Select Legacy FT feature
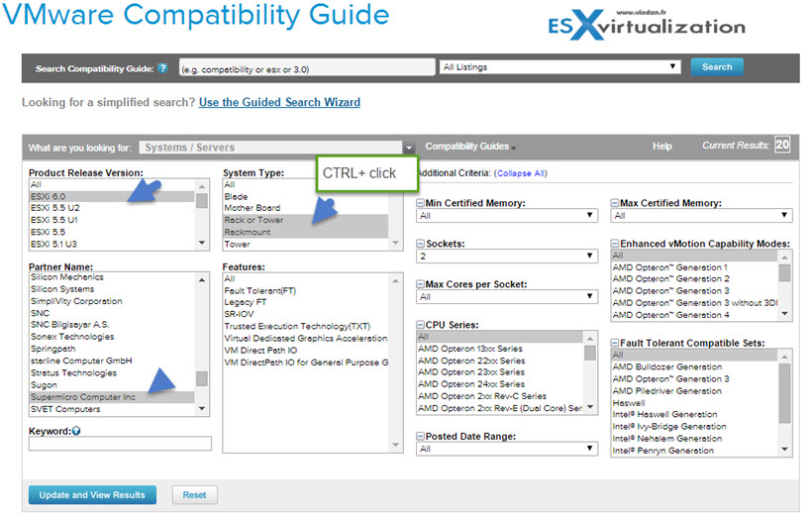Screen dimensions: 812x520 pos(306,302)
